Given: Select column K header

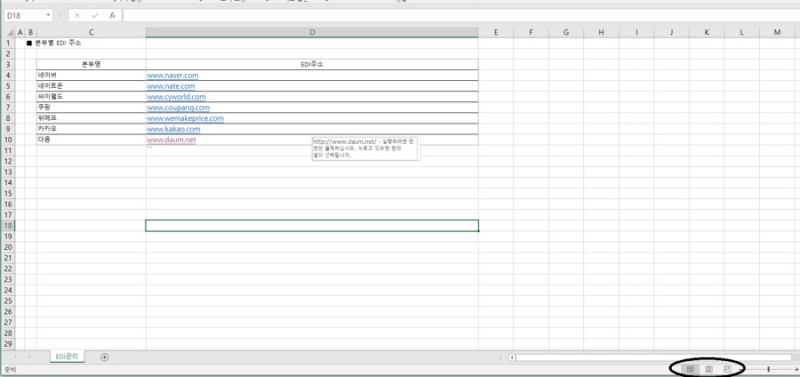Looking at the screenshot, I should pyautogui.click(x=707, y=32).
